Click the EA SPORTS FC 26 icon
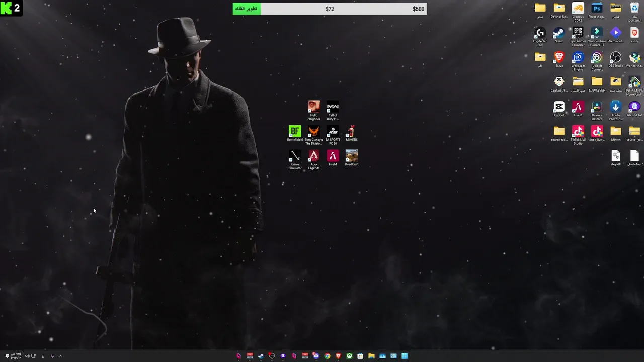Screen dimensions: 644x362 333,135
